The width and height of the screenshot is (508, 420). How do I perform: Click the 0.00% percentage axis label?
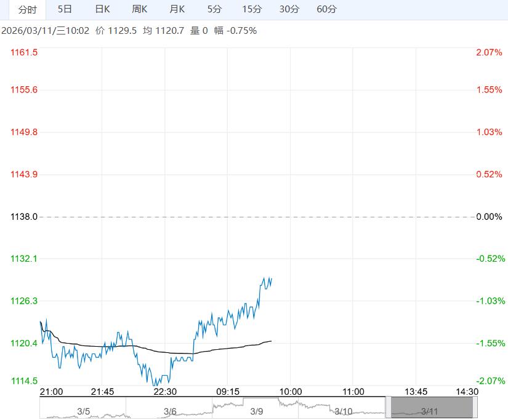[x=489, y=217]
